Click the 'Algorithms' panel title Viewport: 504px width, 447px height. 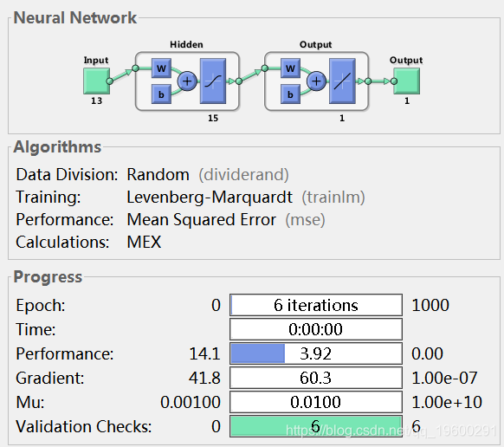(57, 147)
